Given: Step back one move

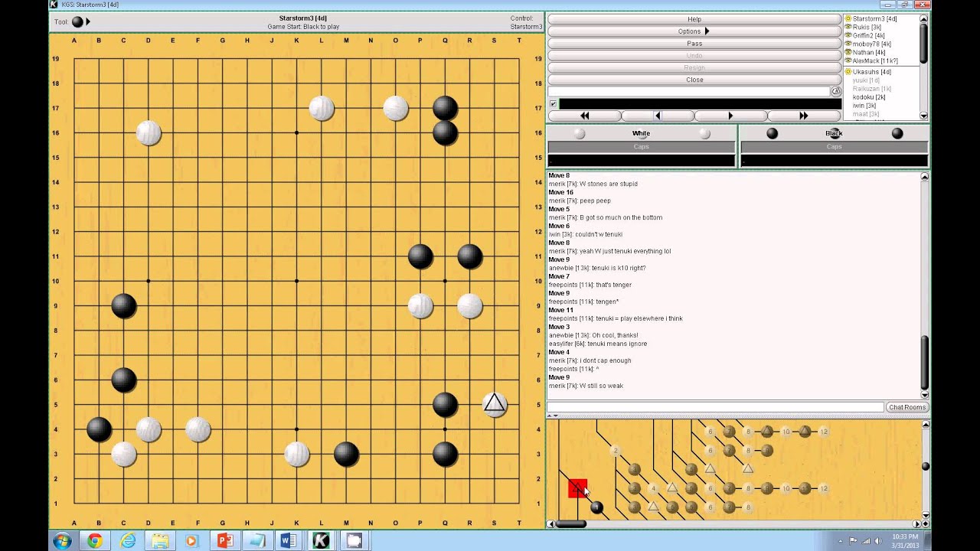Looking at the screenshot, I should pyautogui.click(x=657, y=116).
